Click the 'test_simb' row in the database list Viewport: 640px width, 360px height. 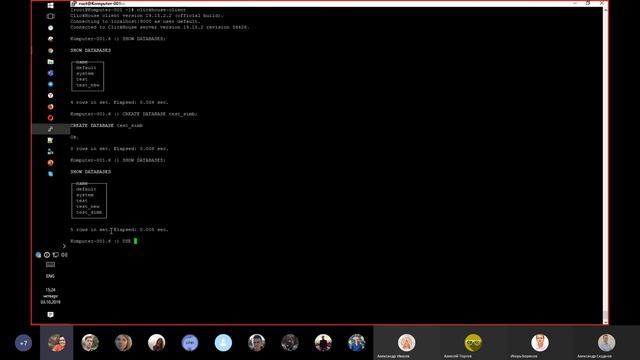pos(89,212)
